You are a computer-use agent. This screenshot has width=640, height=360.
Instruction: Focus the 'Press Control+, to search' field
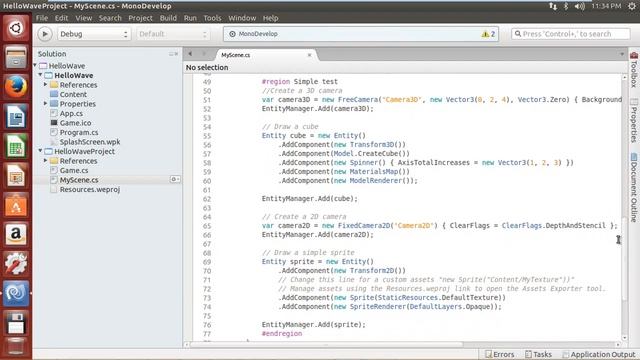point(571,34)
